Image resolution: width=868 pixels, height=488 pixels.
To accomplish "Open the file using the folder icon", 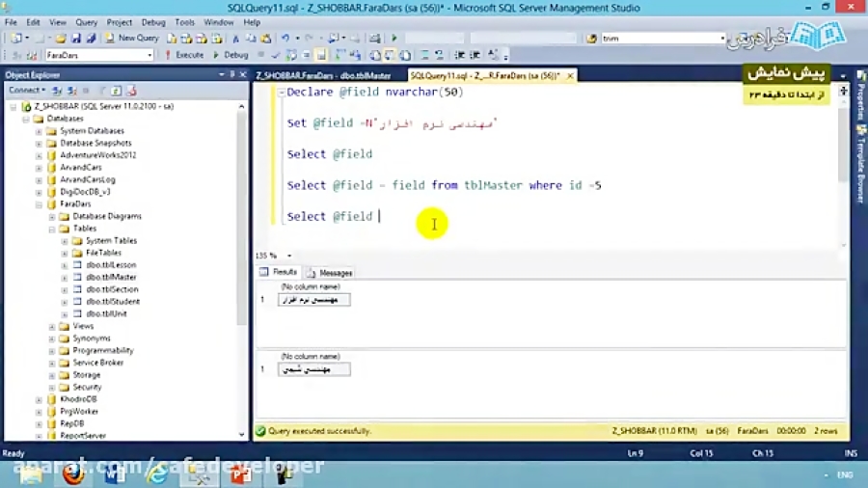I will (61, 39).
